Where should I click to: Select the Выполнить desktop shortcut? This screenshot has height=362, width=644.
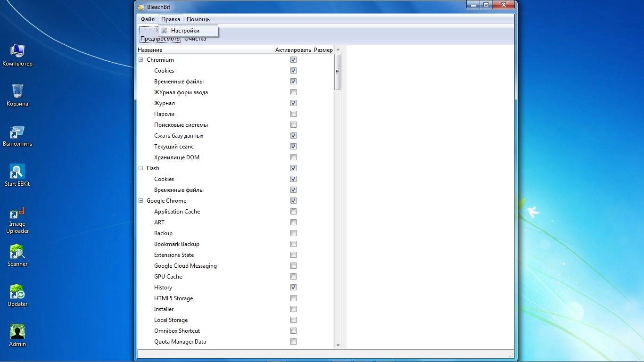pos(17,136)
